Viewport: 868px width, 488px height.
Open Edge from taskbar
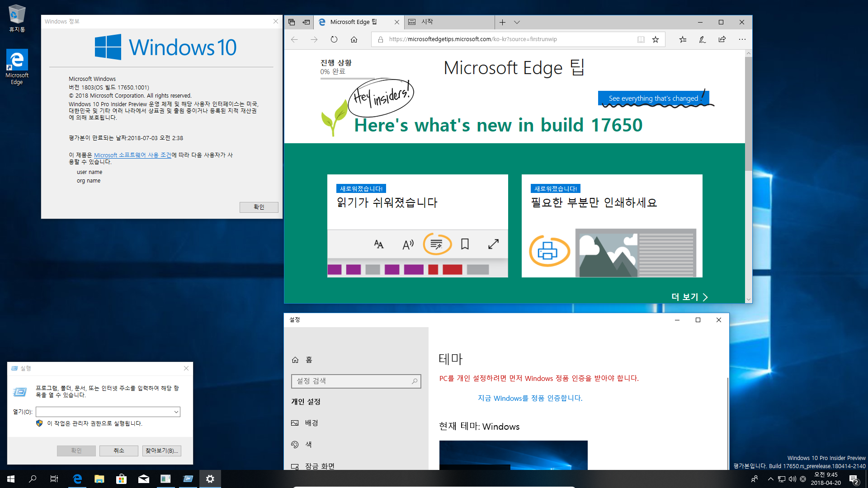pos(77,479)
